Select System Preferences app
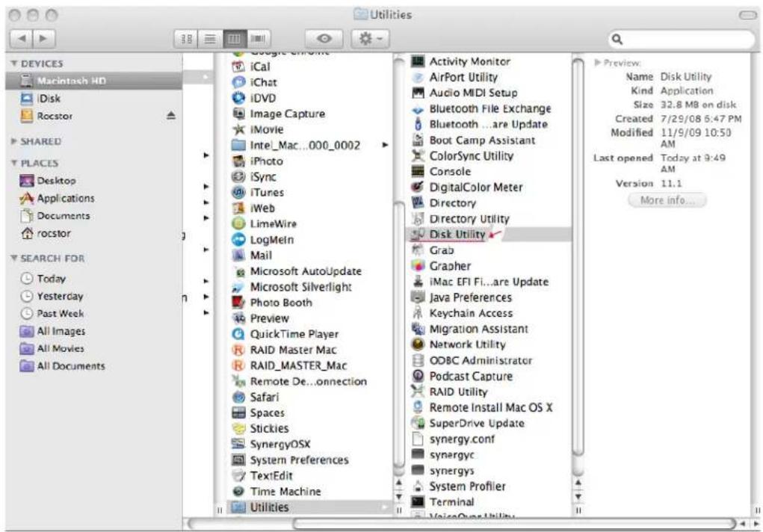The height and width of the screenshot is (532, 763). (x=290, y=460)
